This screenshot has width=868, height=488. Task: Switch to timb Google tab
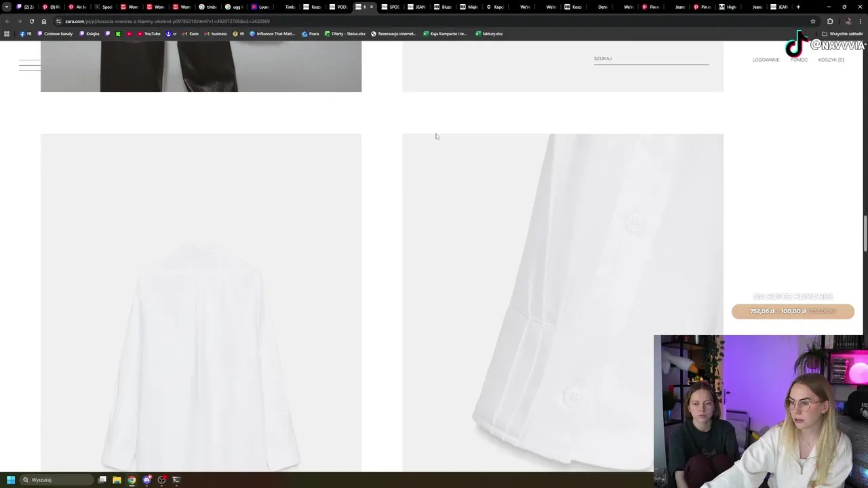(x=208, y=7)
